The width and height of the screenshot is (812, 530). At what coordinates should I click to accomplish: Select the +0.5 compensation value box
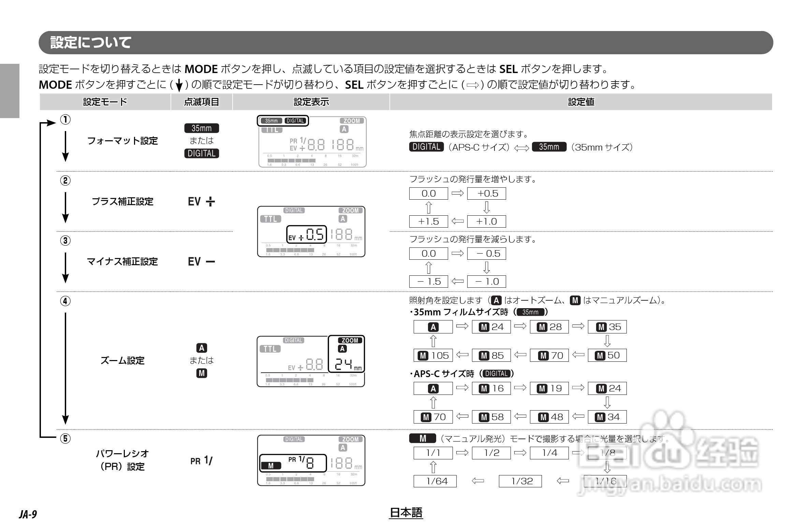pyautogui.click(x=486, y=194)
